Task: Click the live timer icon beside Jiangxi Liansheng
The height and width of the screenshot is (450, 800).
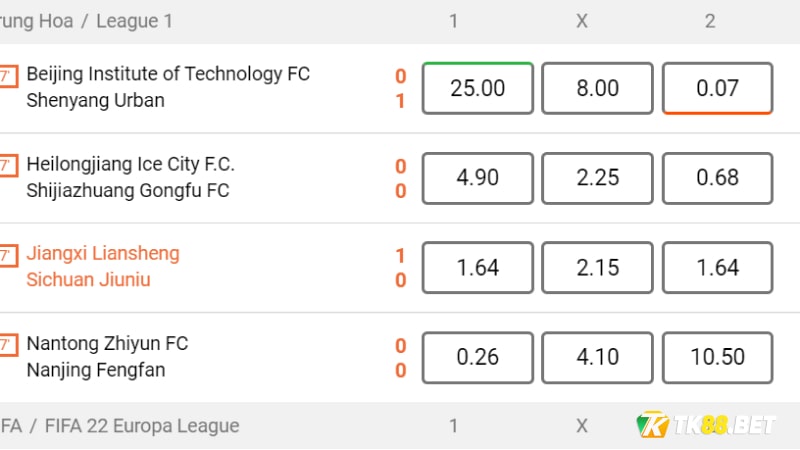Action: pyautogui.click(x=9, y=256)
